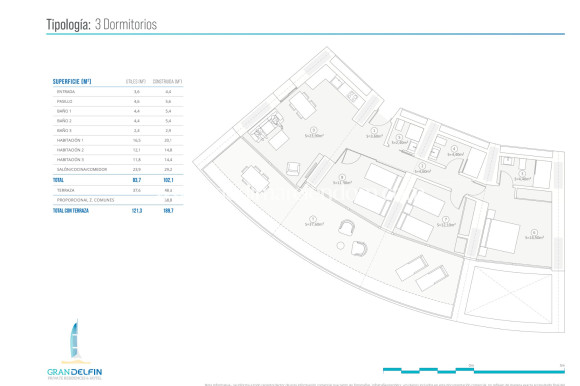Select the TERRAZA row label

[65, 190]
